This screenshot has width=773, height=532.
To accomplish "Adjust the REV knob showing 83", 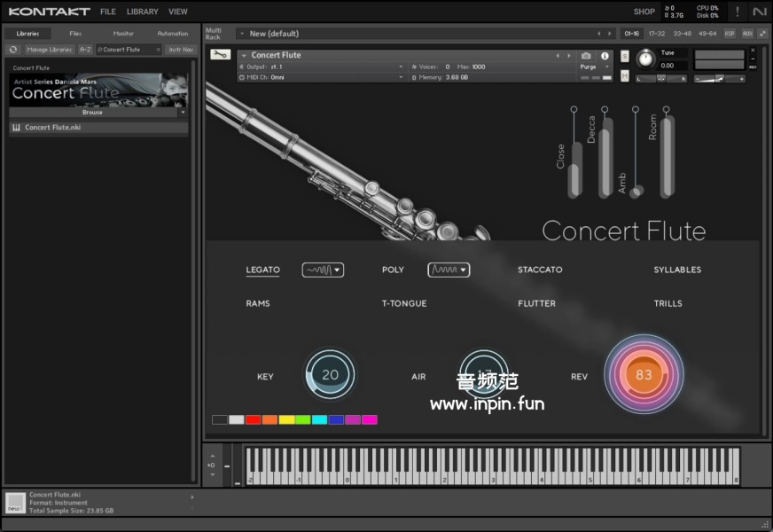I will (644, 375).
